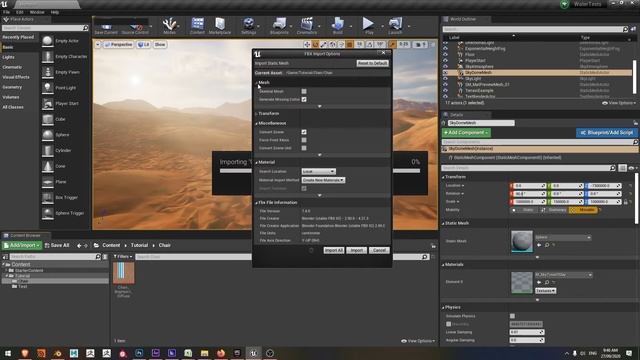Toggle visibility of PlayerStart in outliner
The height and width of the screenshot is (360, 640).
coord(445,60)
